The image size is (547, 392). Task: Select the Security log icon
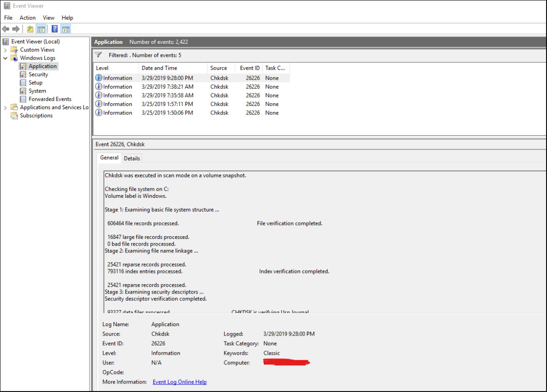(23, 75)
